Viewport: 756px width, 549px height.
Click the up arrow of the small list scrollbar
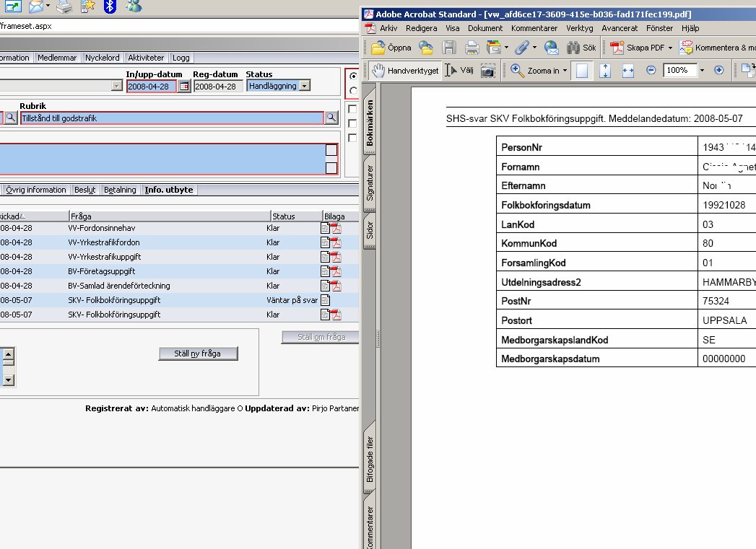pyautogui.click(x=8, y=354)
